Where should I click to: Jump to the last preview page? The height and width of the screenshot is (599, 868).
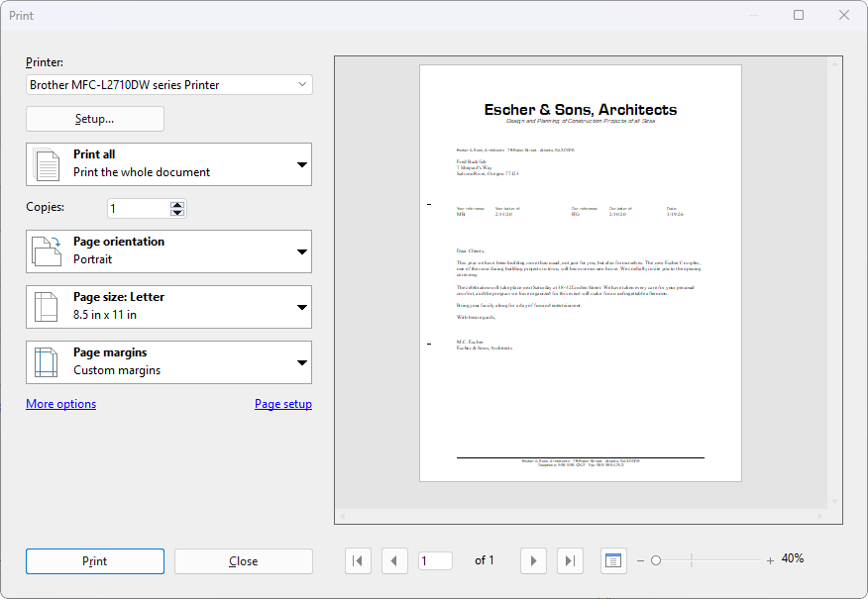tap(570, 560)
